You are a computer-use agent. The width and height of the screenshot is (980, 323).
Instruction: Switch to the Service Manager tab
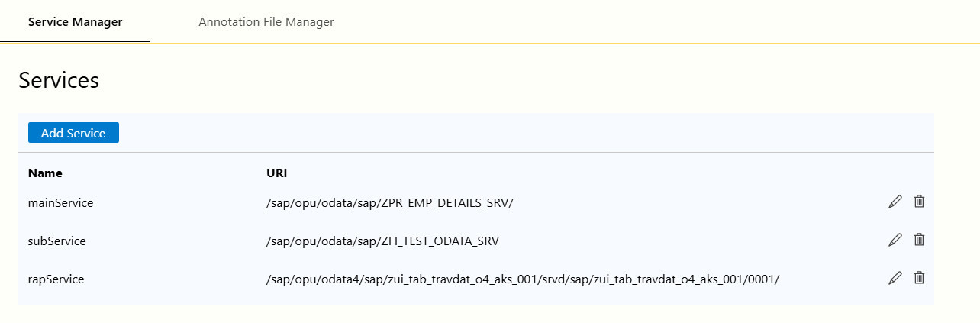[75, 21]
